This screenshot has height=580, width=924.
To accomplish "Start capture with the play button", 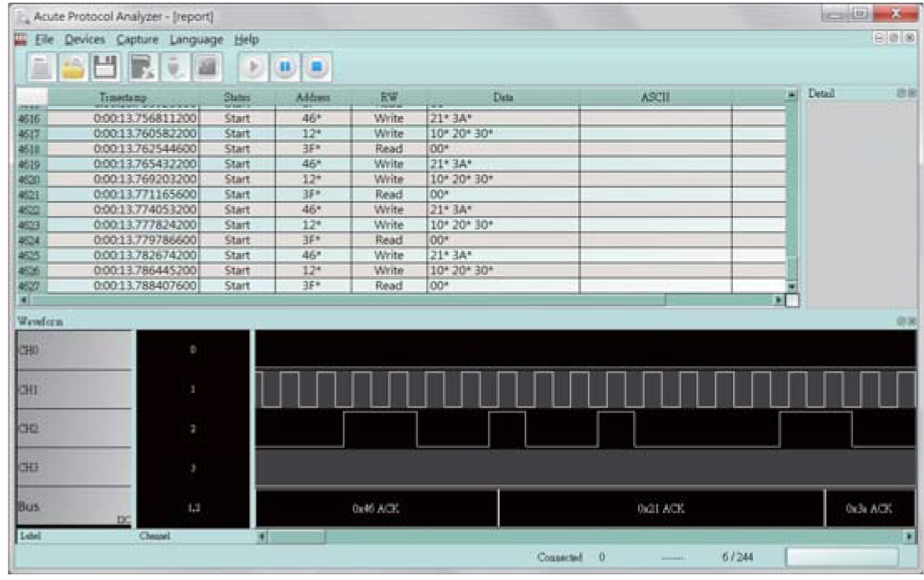I will [253, 68].
